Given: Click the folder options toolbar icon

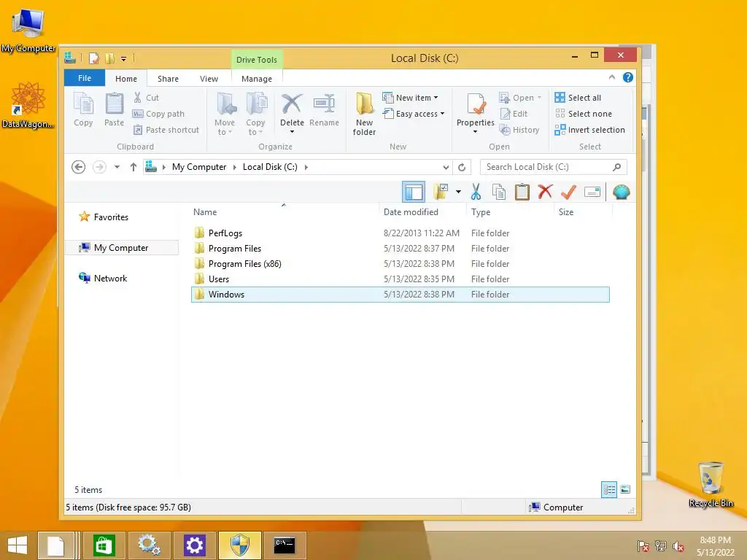Looking at the screenshot, I should point(441,192).
